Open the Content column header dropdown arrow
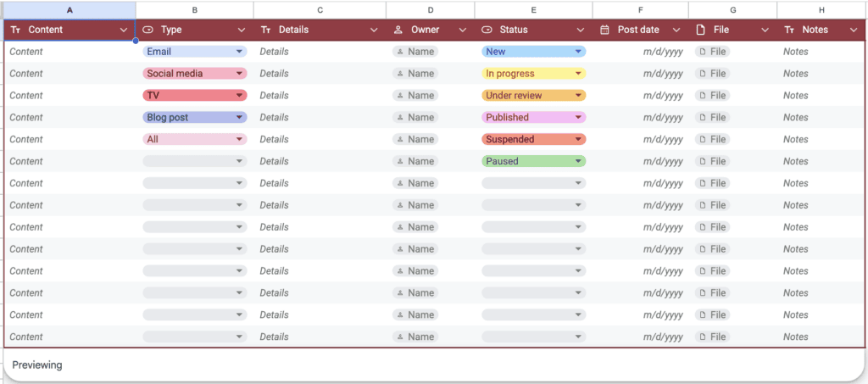The image size is (868, 384). (124, 30)
